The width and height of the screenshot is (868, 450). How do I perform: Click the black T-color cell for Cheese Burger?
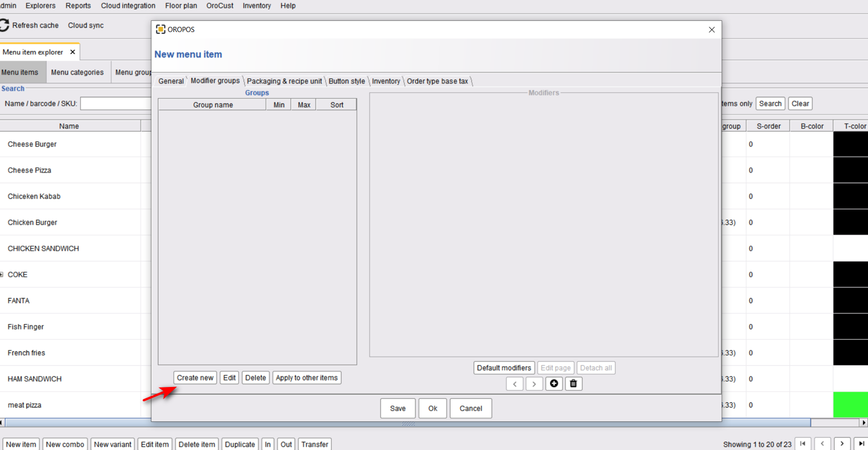(851, 144)
